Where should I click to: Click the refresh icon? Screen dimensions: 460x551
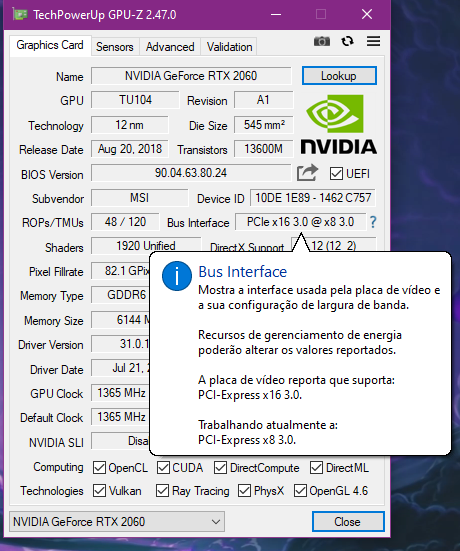(347, 41)
